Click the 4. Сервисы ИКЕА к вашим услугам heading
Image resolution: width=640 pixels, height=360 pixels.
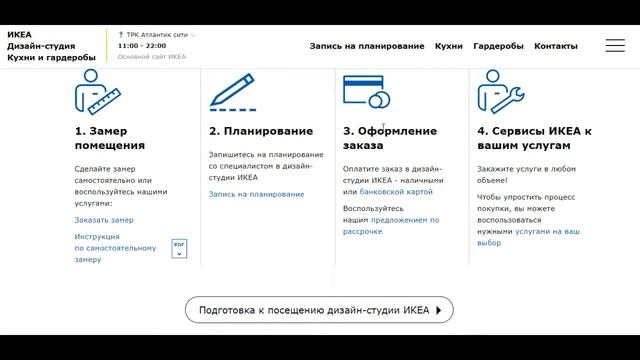(534, 138)
